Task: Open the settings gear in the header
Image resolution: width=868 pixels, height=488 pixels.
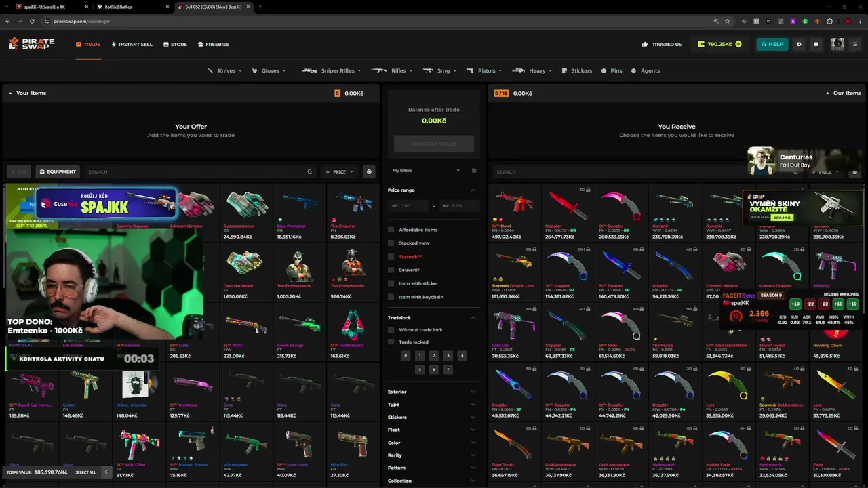Action: (x=799, y=44)
